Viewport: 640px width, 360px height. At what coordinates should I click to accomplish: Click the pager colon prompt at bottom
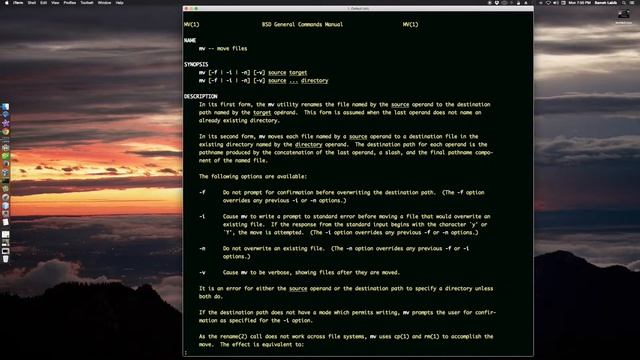[186, 352]
